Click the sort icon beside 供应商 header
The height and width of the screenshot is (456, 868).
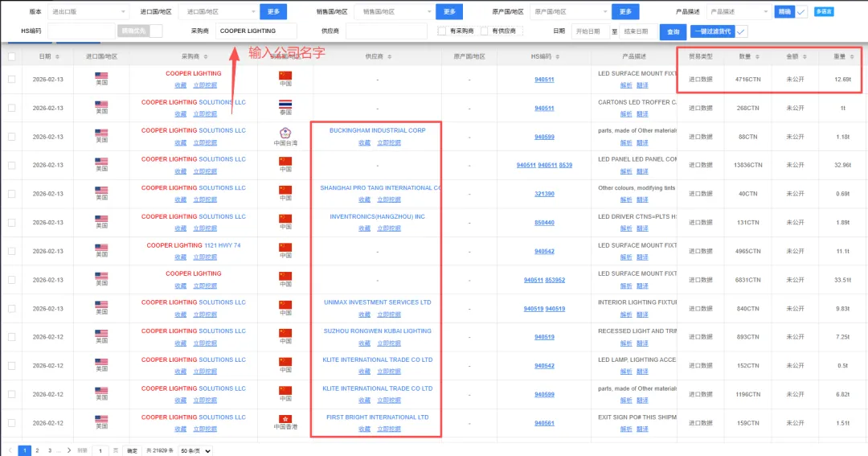click(389, 56)
